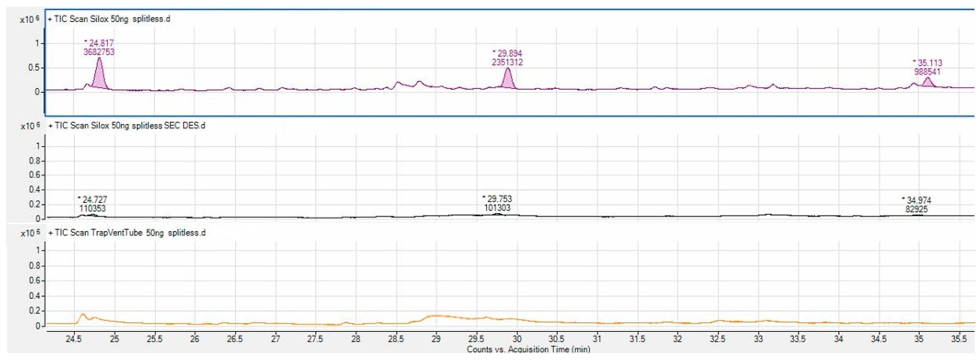Viewport: 980px width, 363px height.
Task: Click the 0.5 y-axis tick in top chromatogram
Action: [34, 68]
